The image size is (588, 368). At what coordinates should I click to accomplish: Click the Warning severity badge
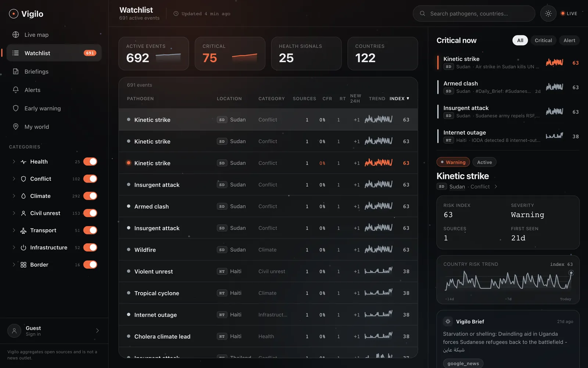tap(453, 162)
